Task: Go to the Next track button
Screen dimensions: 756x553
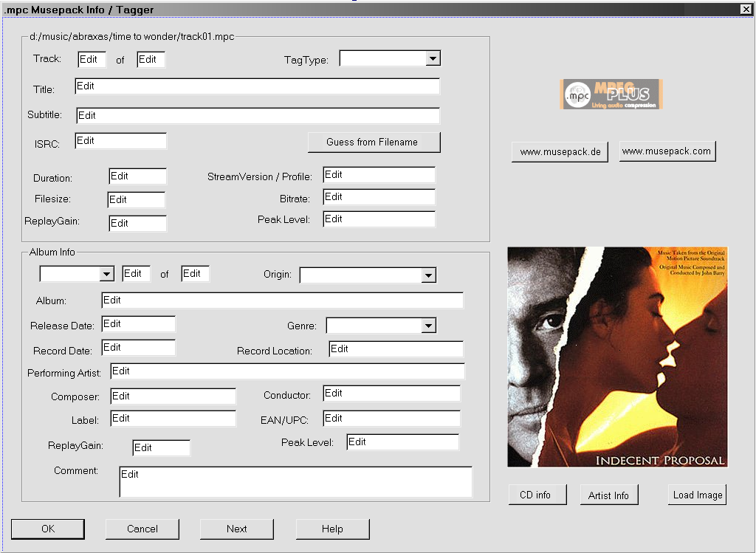Action: pos(237,529)
